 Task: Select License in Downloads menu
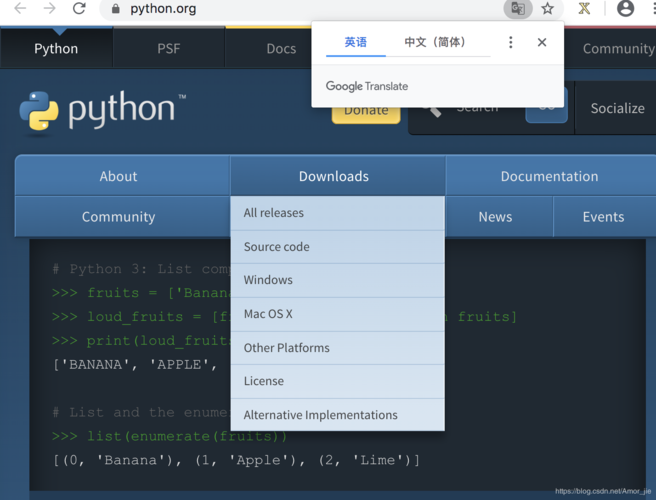[x=338, y=381]
